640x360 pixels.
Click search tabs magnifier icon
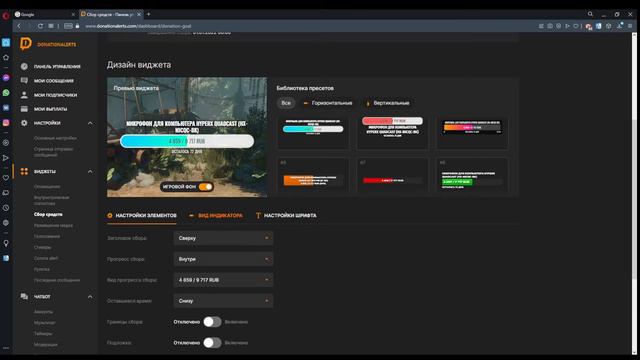(590, 14)
